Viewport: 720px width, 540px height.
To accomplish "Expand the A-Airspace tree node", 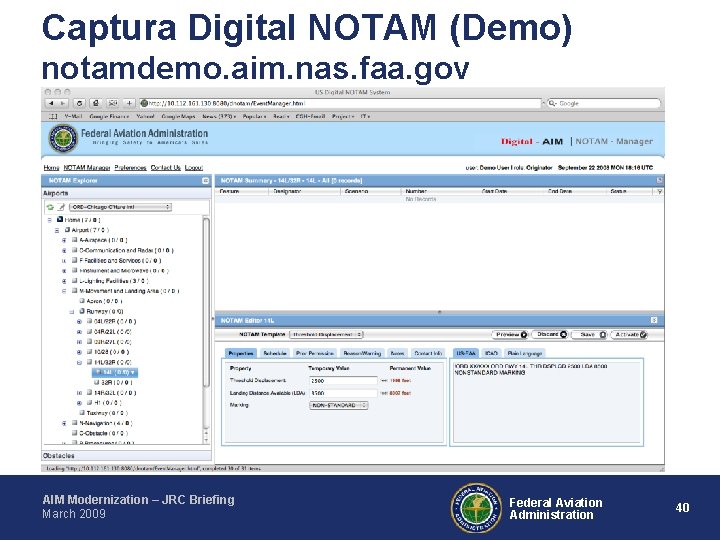I will (64, 240).
